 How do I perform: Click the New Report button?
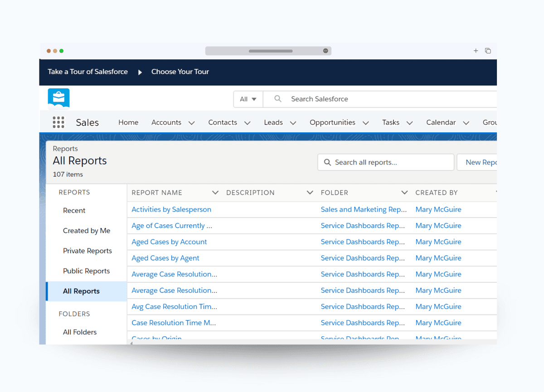(482, 162)
